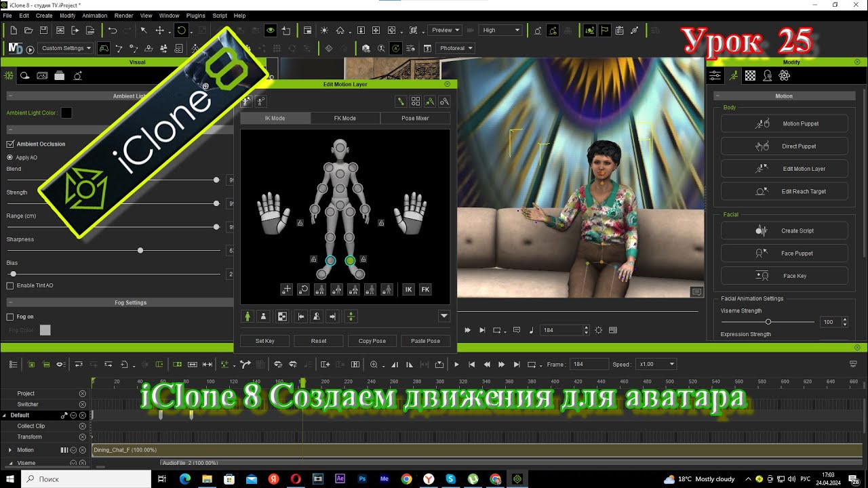Click the Undo arrow icon
Screen dimensions: 868x488
click(x=113, y=30)
